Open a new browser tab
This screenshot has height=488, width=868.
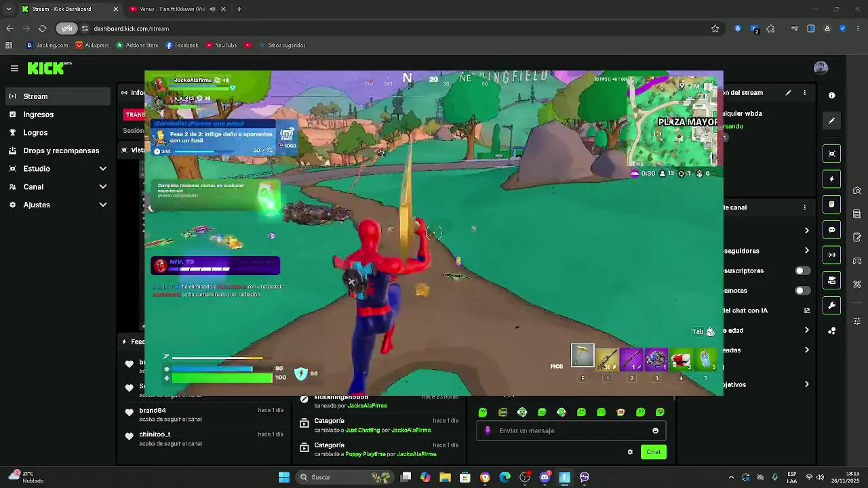click(239, 9)
